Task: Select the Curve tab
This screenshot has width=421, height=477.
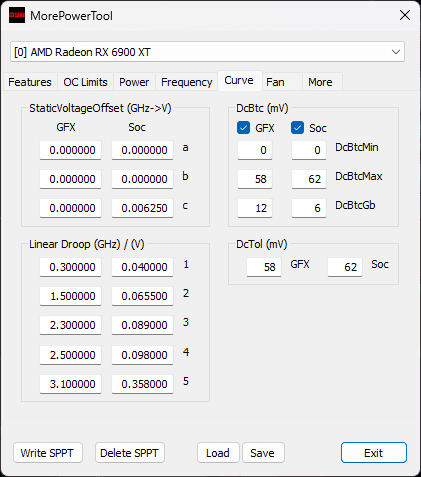Action: [239, 81]
